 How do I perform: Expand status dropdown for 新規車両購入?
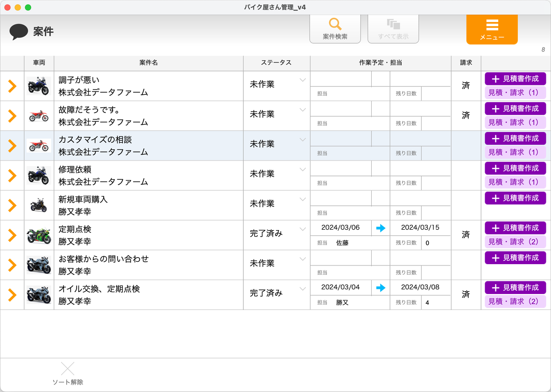coord(303,200)
